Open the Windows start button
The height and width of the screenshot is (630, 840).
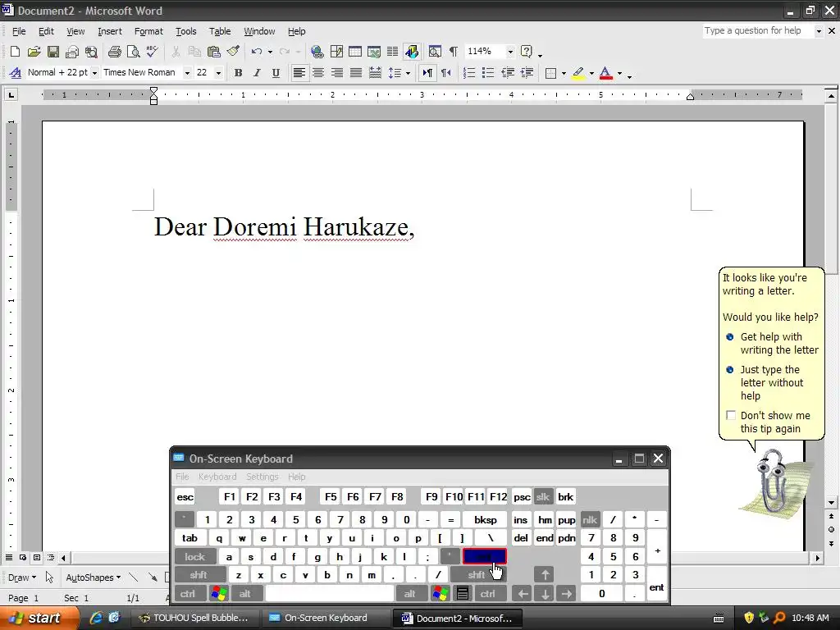[39, 618]
